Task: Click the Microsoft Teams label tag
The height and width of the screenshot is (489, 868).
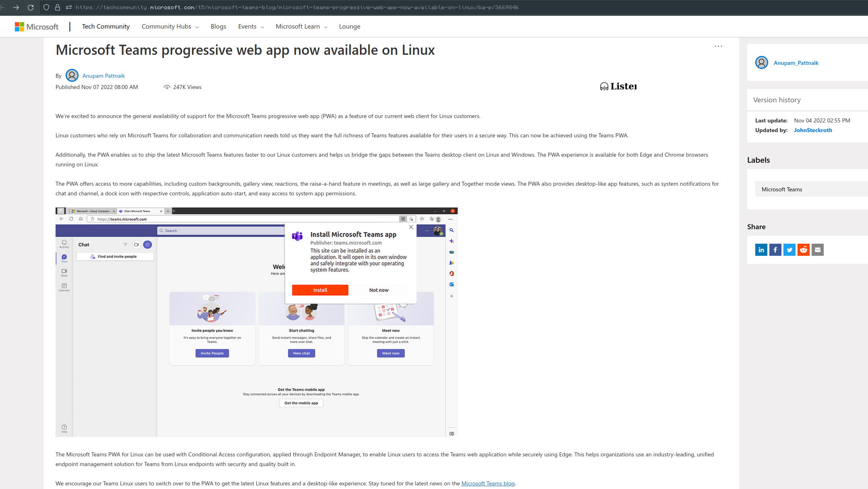Action: coord(781,189)
